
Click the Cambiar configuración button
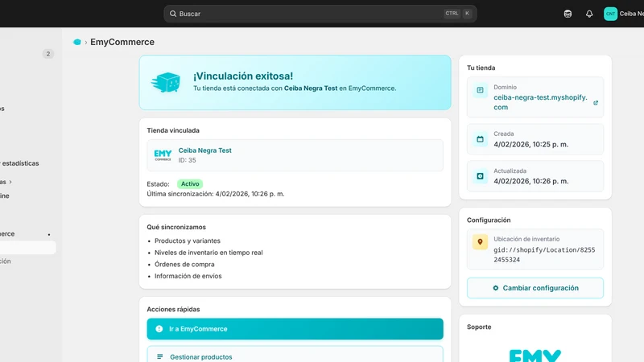pos(535,288)
